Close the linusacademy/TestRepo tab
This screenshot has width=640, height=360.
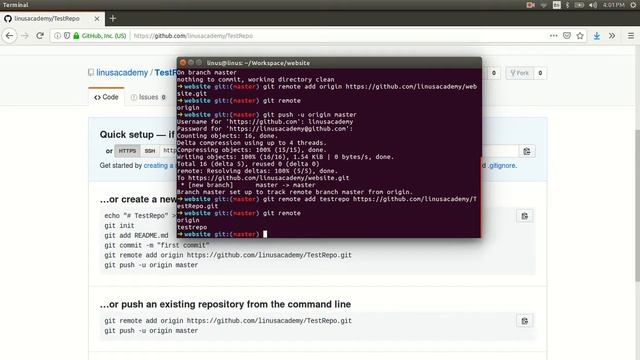tap(97, 19)
